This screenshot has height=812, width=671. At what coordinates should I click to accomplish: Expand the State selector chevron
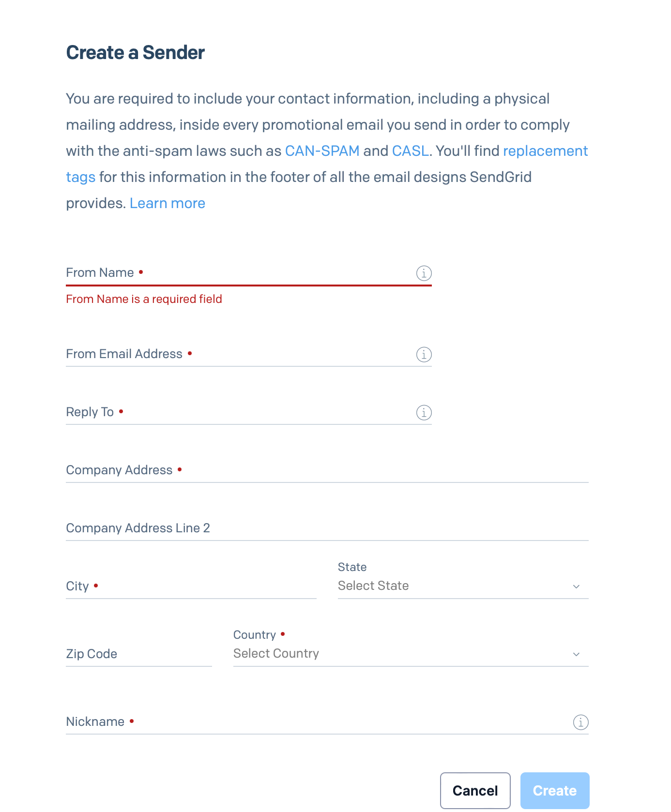pos(576,586)
